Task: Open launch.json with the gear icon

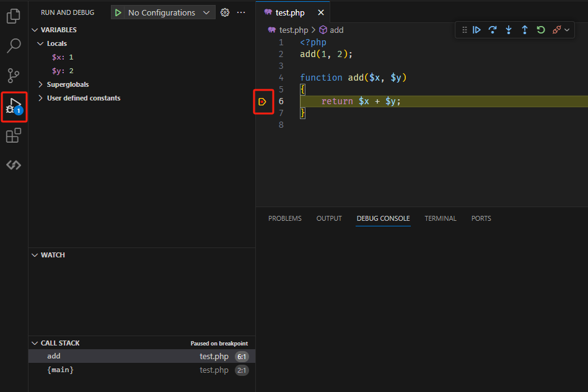Action: (x=225, y=13)
